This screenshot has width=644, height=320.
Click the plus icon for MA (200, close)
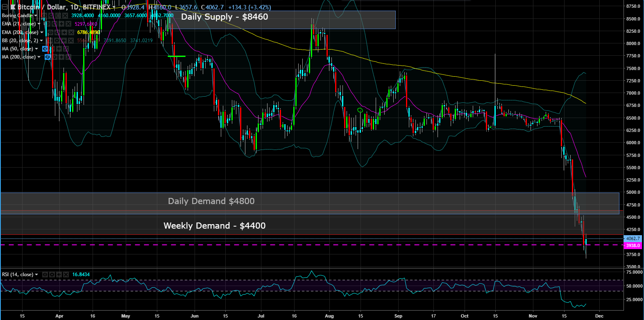[61, 57]
